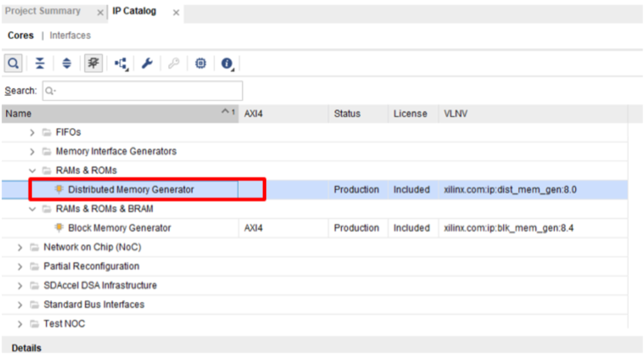The image size is (644, 358).
Task: Collapse all catalog groups via toolbar
Action: click(x=40, y=63)
